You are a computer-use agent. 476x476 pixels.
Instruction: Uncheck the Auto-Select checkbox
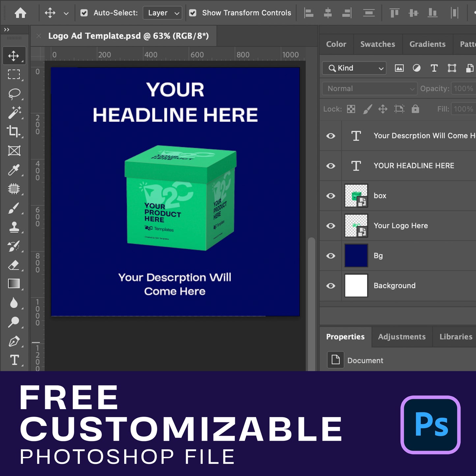coord(84,13)
